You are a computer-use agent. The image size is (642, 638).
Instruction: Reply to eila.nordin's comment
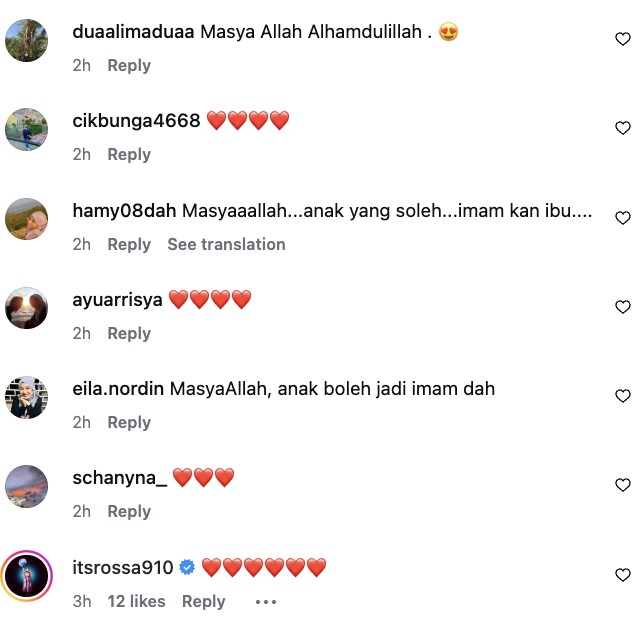tap(129, 423)
